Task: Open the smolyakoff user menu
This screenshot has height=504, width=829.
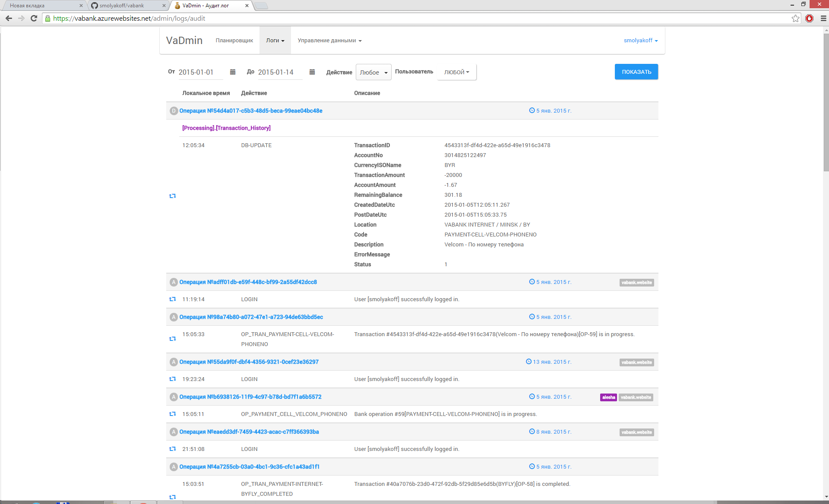Action: click(x=640, y=41)
